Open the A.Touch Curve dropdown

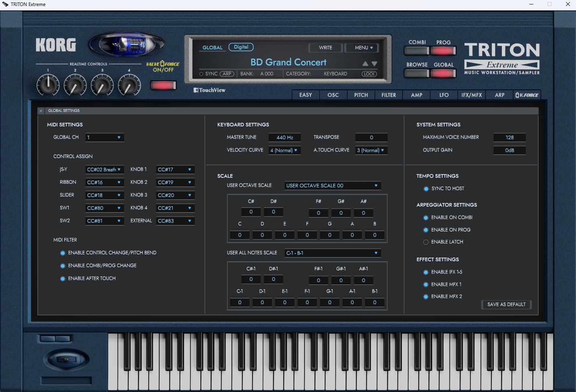click(x=371, y=150)
